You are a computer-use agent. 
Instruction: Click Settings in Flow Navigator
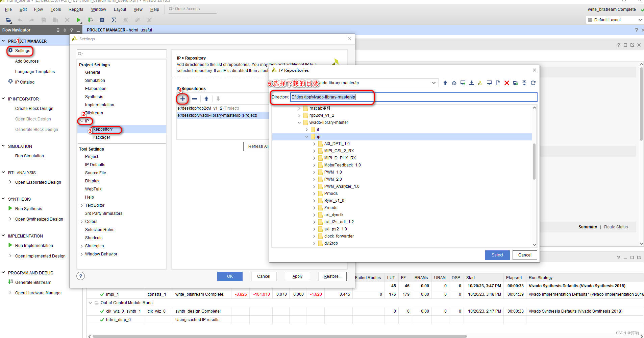[23, 51]
